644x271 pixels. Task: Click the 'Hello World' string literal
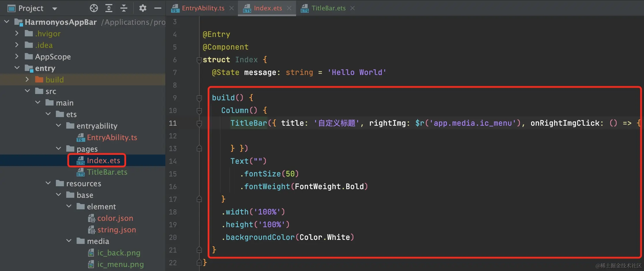pos(357,72)
